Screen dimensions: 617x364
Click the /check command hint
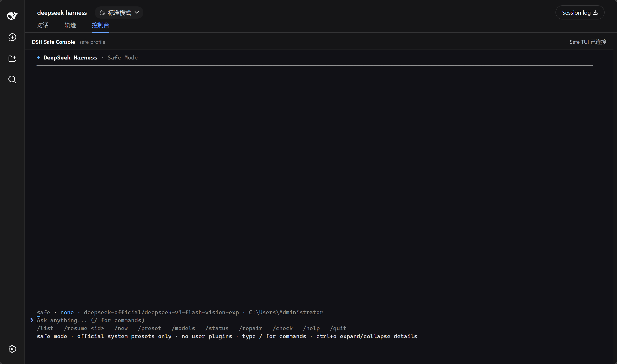tap(283, 328)
